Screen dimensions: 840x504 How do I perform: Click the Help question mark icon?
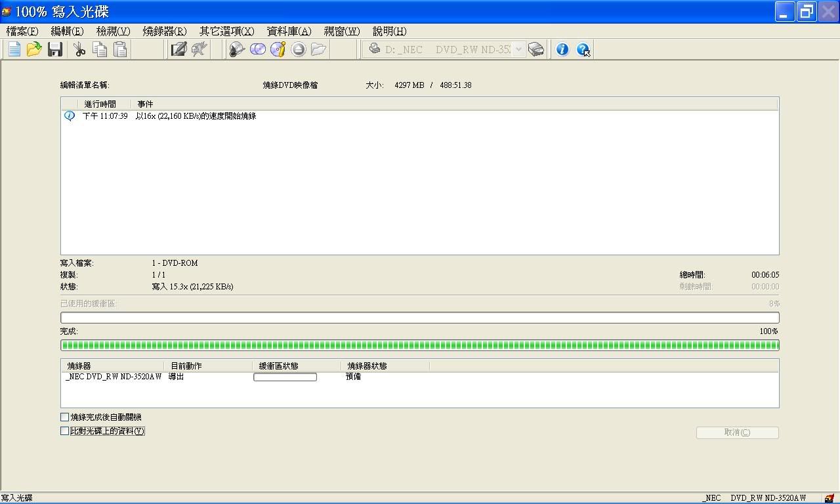583,49
